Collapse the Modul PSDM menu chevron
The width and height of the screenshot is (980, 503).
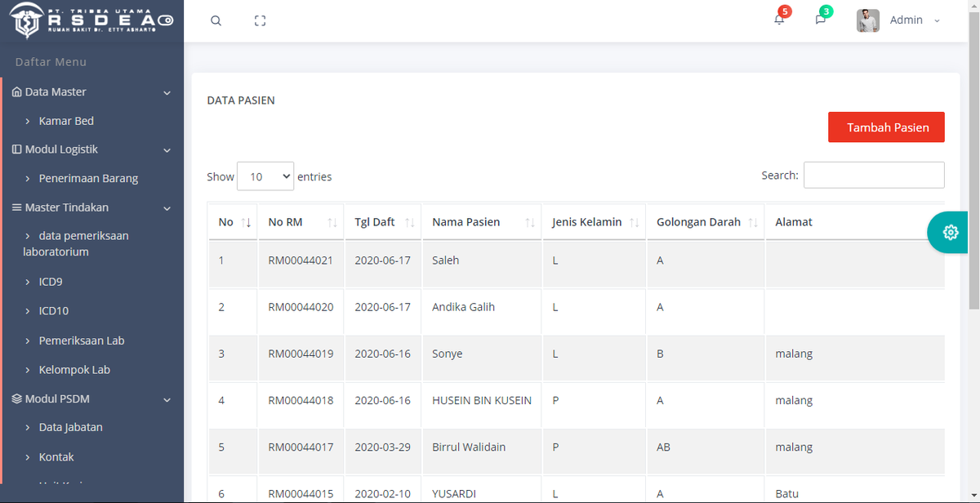(167, 400)
